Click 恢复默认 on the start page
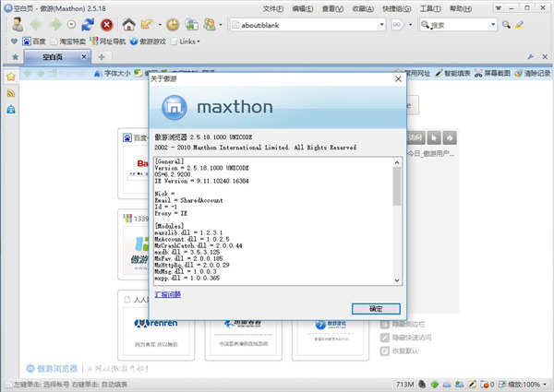The height and width of the screenshot is (392, 554). coord(399,351)
